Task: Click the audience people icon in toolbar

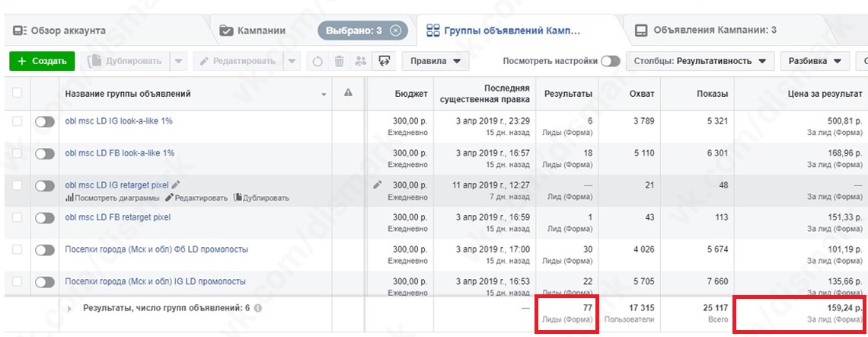Action: click(x=361, y=61)
